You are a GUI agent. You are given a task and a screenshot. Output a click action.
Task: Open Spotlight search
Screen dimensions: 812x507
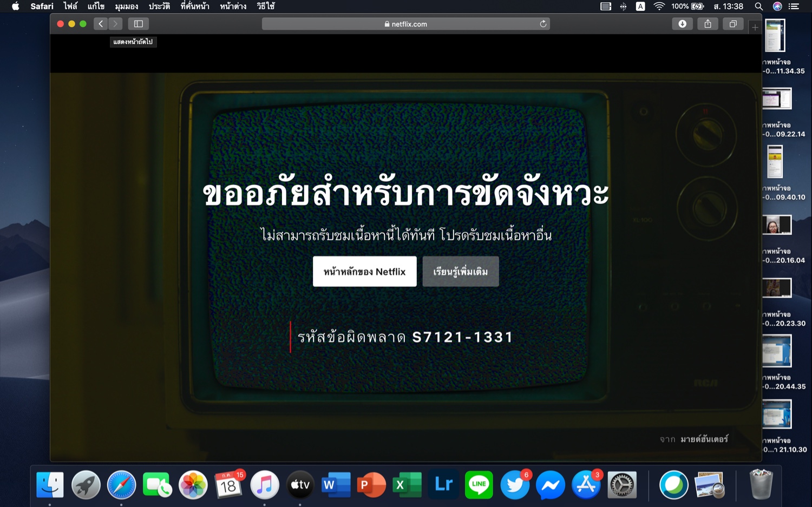coord(759,6)
